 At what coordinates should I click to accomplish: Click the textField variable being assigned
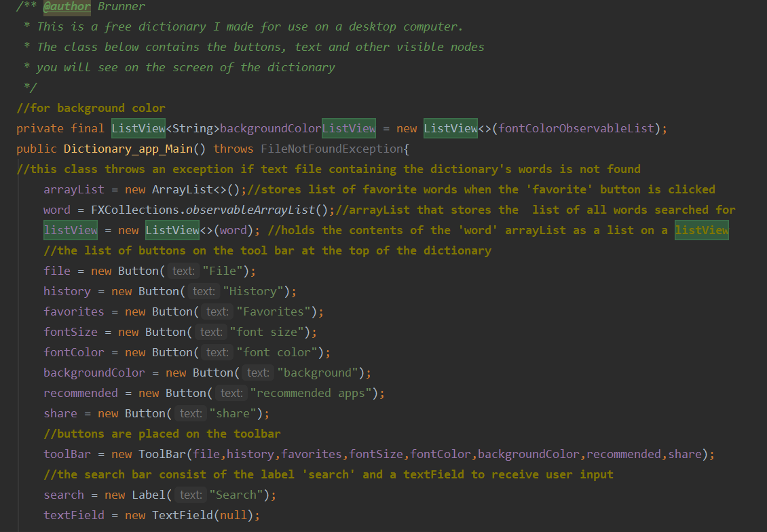(x=74, y=516)
